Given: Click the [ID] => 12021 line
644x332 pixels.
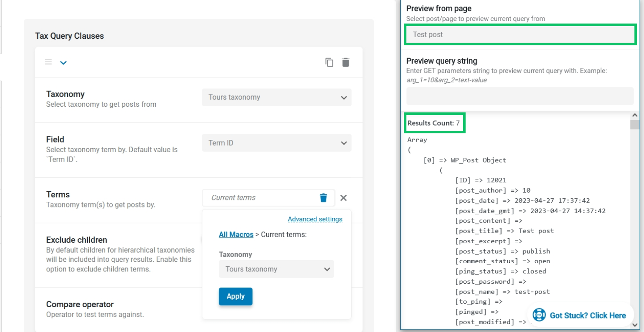Looking at the screenshot, I should pos(480,180).
